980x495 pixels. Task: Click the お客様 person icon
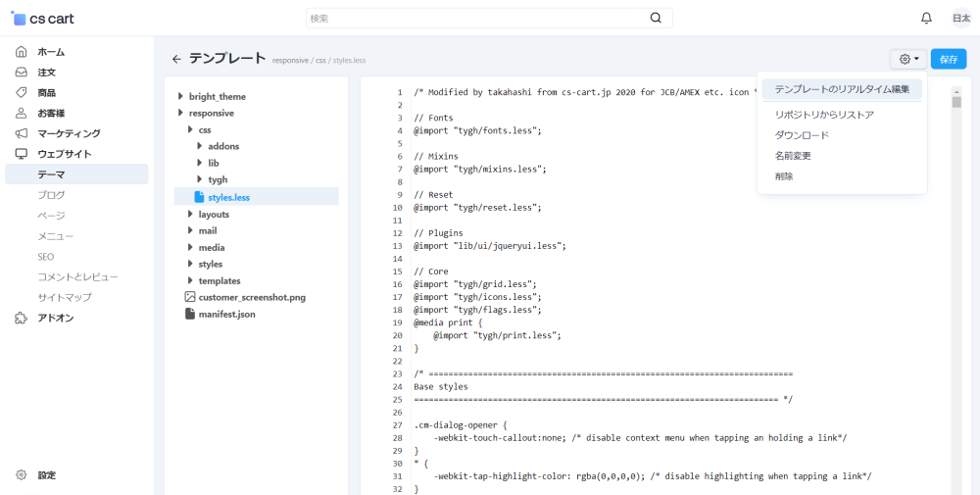point(22,113)
